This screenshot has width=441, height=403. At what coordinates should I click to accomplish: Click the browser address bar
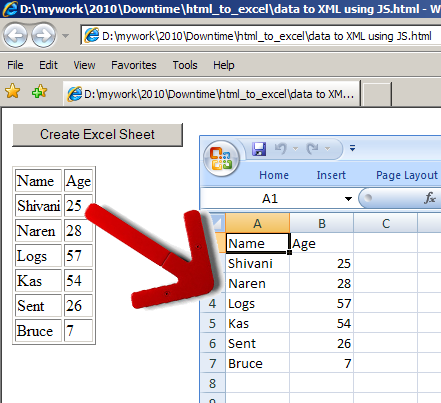pos(261,35)
